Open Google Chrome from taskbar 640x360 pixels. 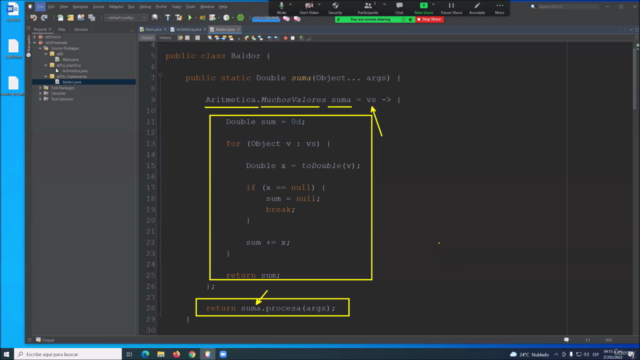(x=192, y=354)
